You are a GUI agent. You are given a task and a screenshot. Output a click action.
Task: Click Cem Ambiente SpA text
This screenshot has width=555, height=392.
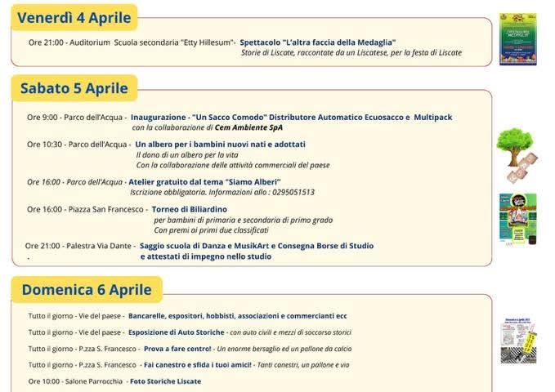coord(248,127)
